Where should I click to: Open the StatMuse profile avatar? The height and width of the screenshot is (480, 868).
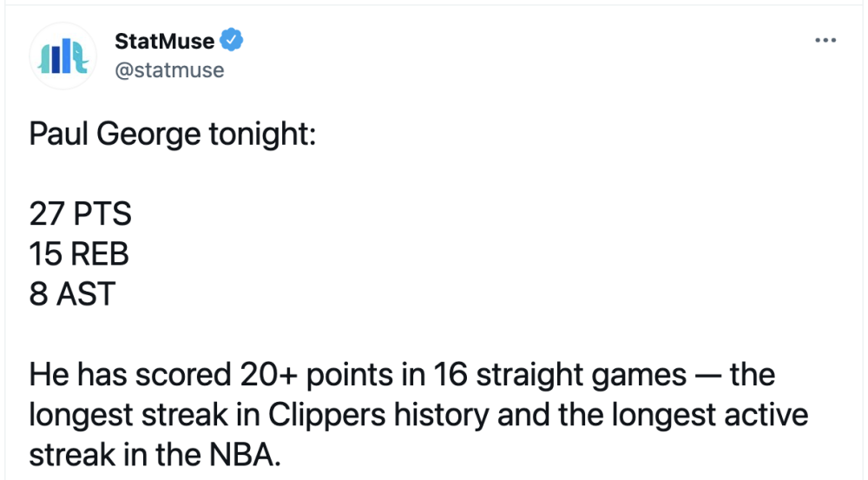tap(62, 56)
